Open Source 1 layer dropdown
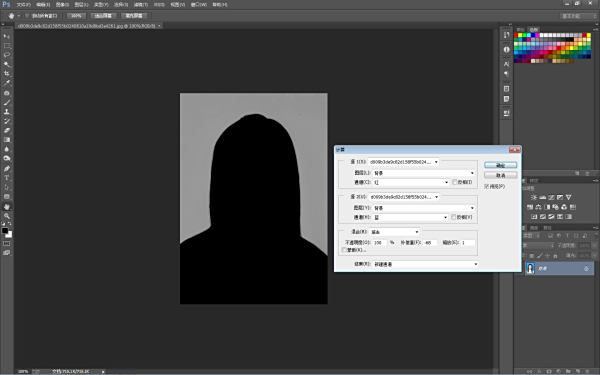 coord(424,173)
